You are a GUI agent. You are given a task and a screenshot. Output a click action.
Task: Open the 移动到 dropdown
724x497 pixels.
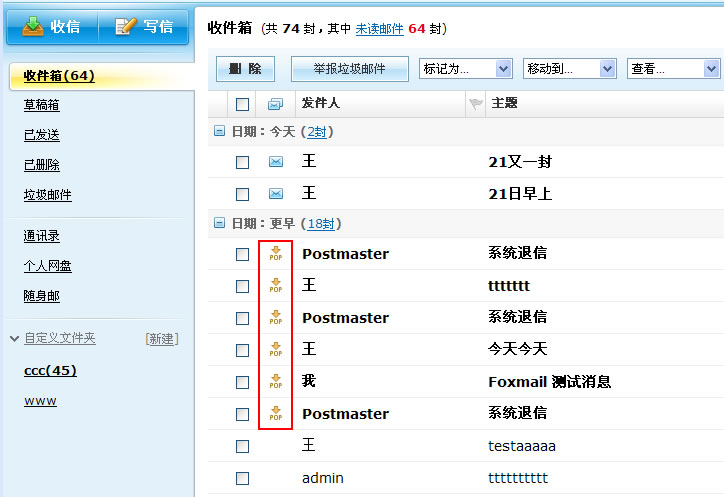(569, 69)
